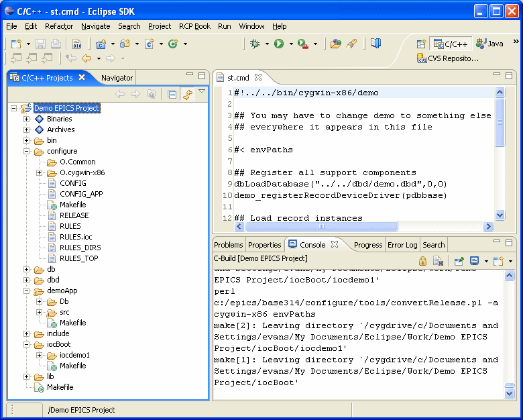Toggle Console Scroll Lock padlock icon

[x=422, y=261]
